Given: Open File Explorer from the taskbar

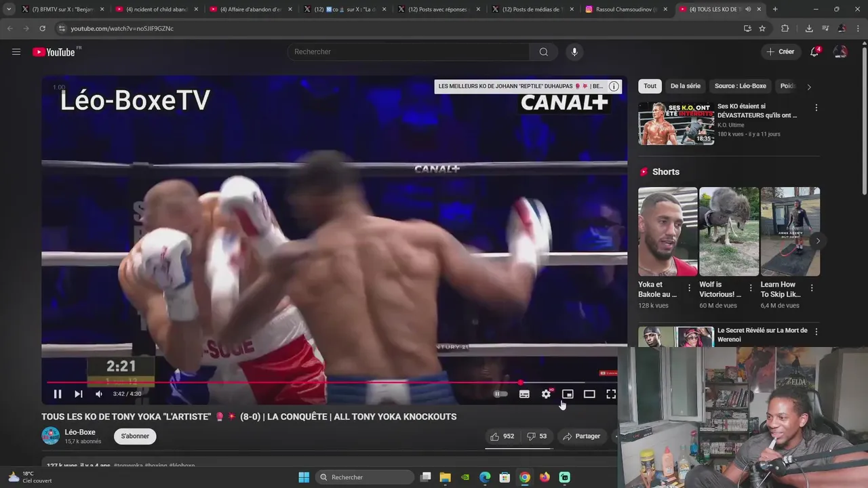Looking at the screenshot, I should [445, 477].
